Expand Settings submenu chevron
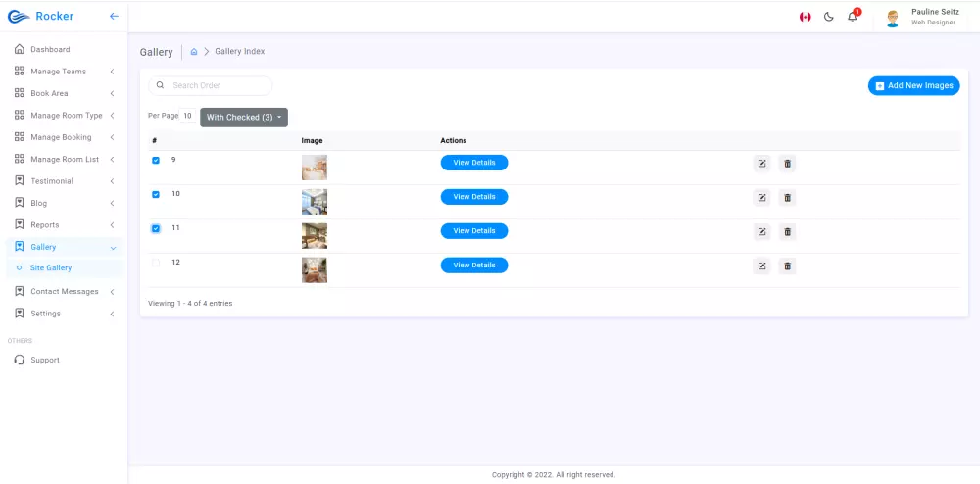Image resolution: width=980 pixels, height=484 pixels. pyautogui.click(x=112, y=314)
